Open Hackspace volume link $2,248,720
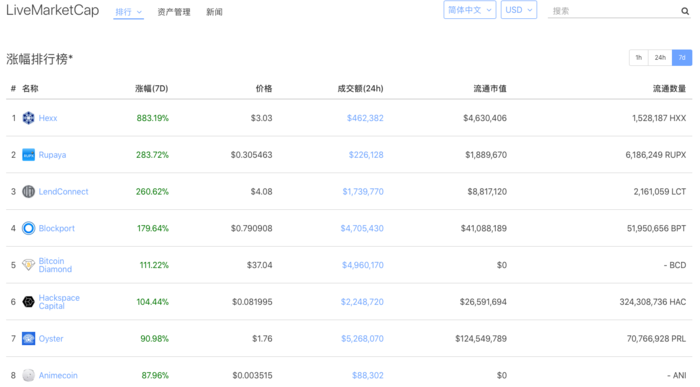 (362, 302)
